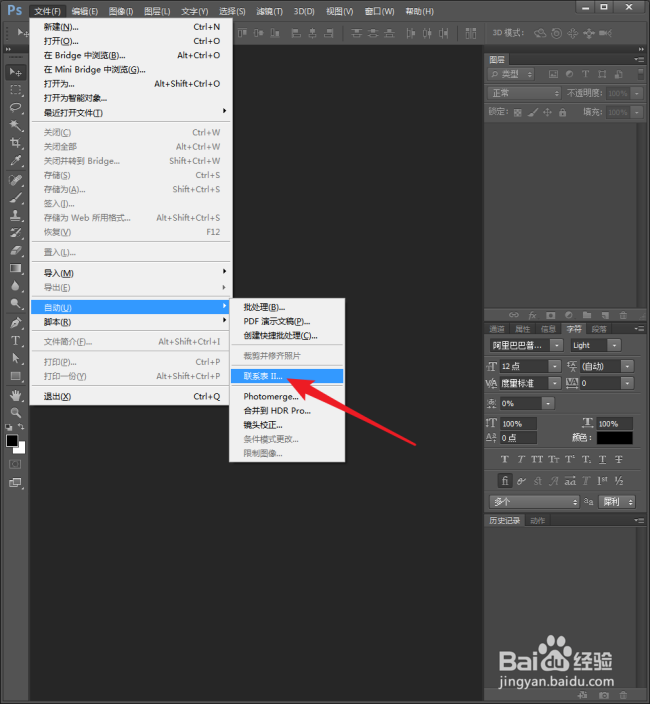Toggle lock transparent pixels checkerboard icon

pos(518,113)
